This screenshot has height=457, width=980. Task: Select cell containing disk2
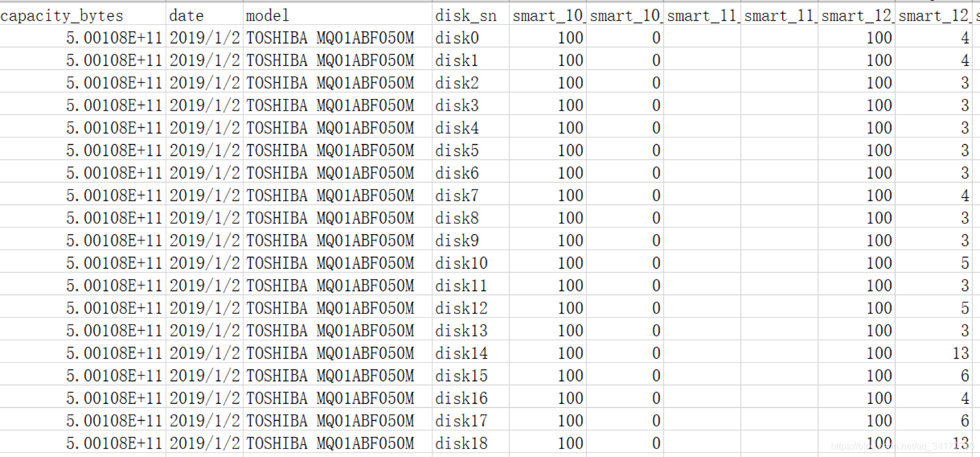coord(470,83)
